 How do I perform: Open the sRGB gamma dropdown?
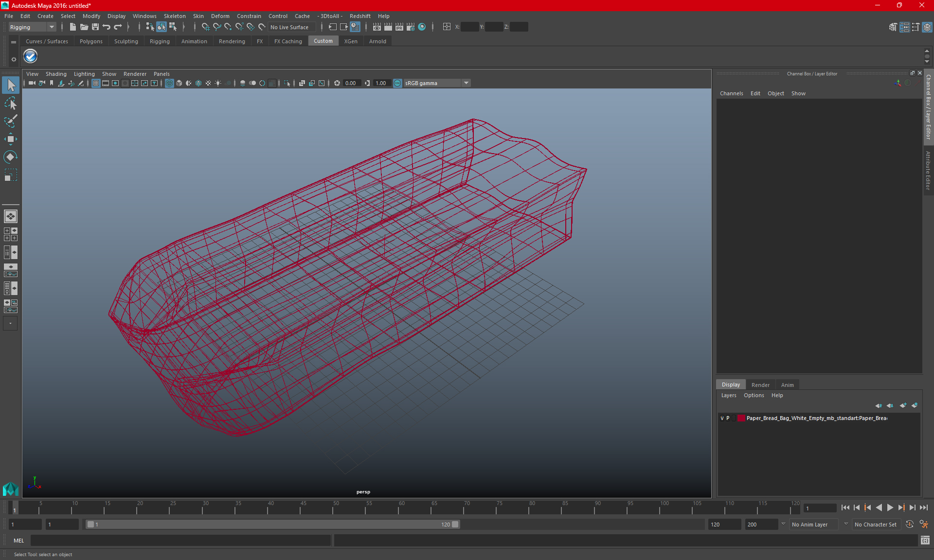click(437, 83)
